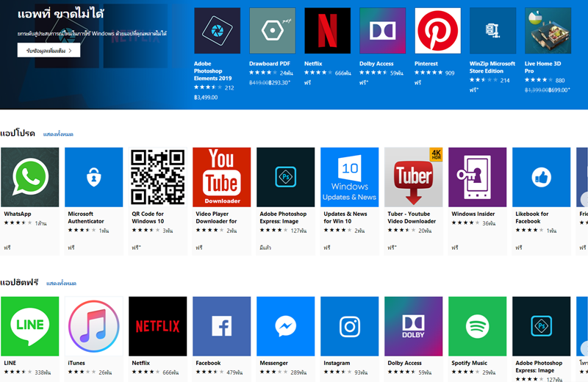Screen dimensions: 588x382
Task: Open YouTube Video Player Downloader tile
Action: [x=222, y=177]
